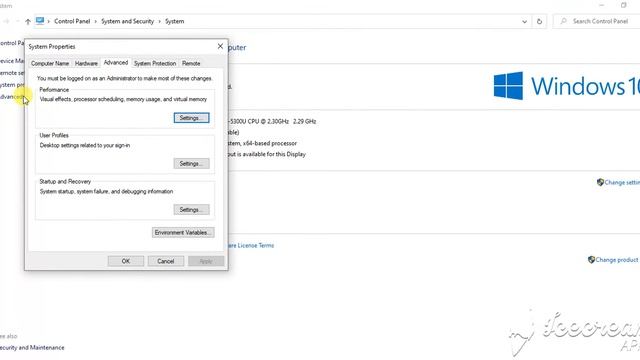Select the Advanced tab
640x360 pixels.
click(x=116, y=62)
